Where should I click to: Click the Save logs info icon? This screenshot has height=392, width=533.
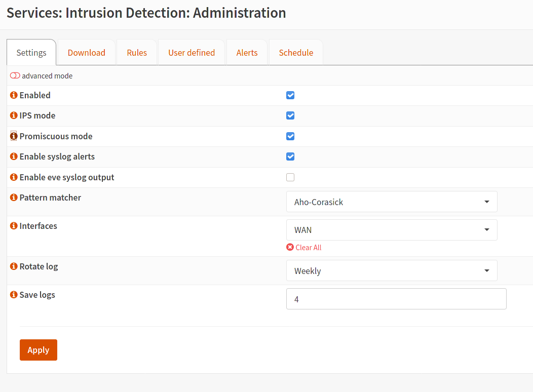pyautogui.click(x=14, y=295)
